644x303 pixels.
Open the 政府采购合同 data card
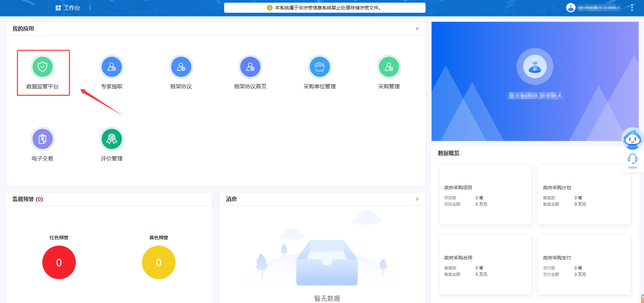485,265
